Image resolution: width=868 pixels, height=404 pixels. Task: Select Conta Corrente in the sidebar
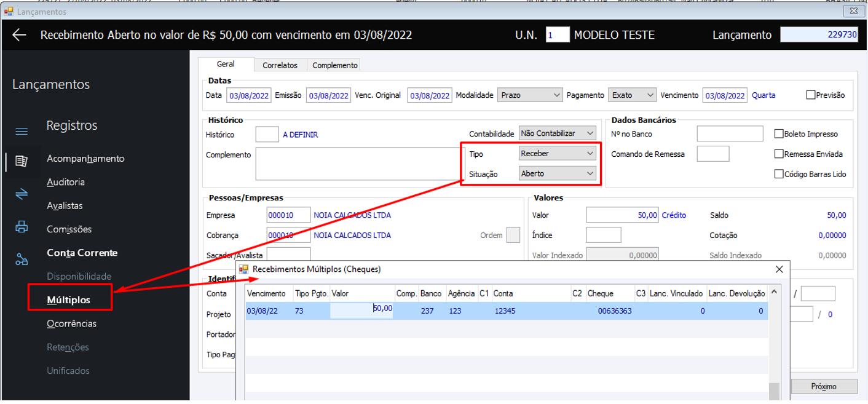pos(82,253)
